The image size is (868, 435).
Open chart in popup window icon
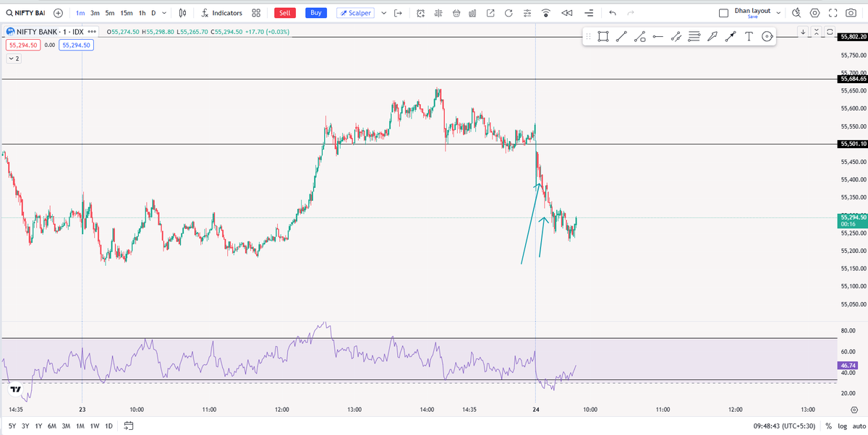pos(490,13)
